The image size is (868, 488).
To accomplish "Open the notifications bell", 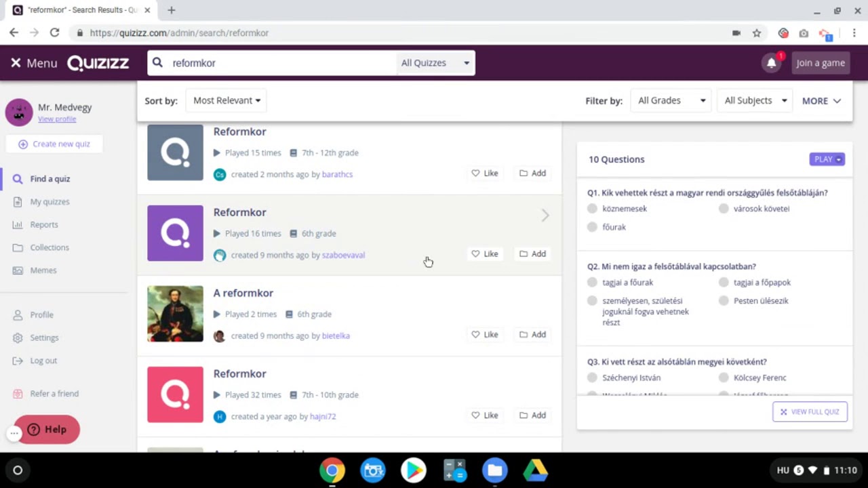I will 771,63.
